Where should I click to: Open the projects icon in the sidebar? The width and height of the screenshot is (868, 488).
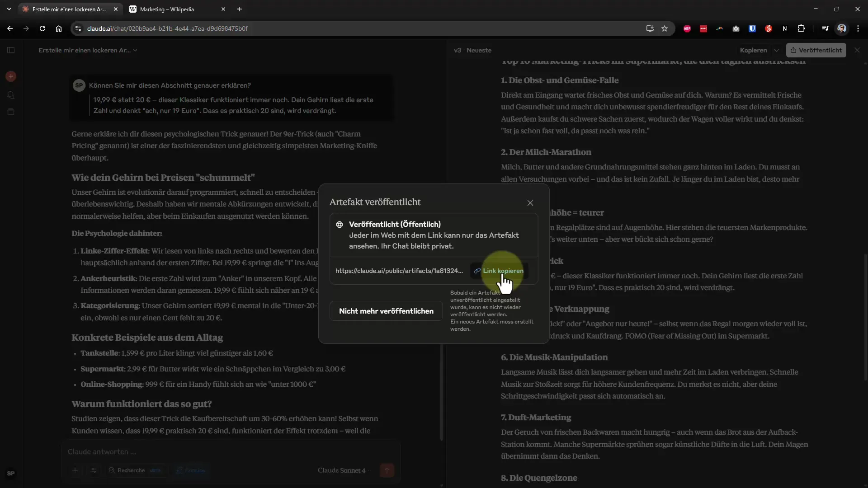pos(11,112)
